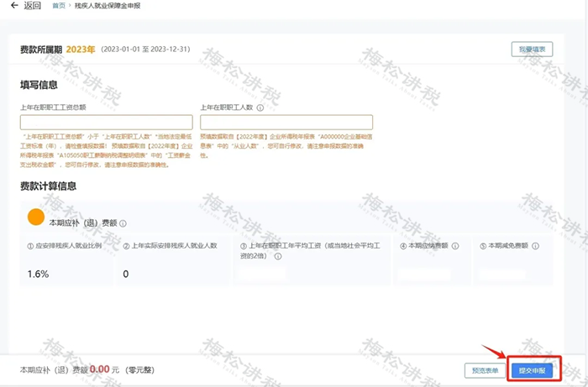This screenshot has height=387, width=588.
Task: Click info icon beside 上年在职职工人数
Action: click(x=260, y=108)
